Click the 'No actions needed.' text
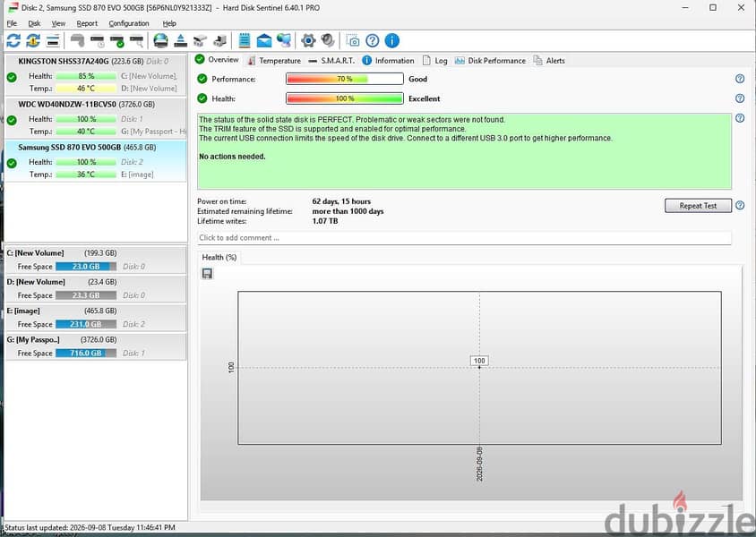Viewport: 756px width, 537px height. pos(232,157)
